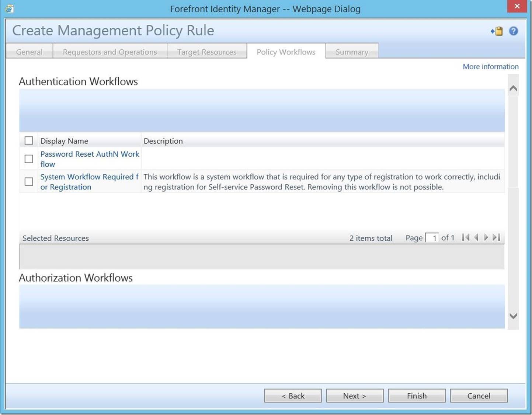Click the More information link
The width and height of the screenshot is (532, 415).
pyautogui.click(x=491, y=67)
